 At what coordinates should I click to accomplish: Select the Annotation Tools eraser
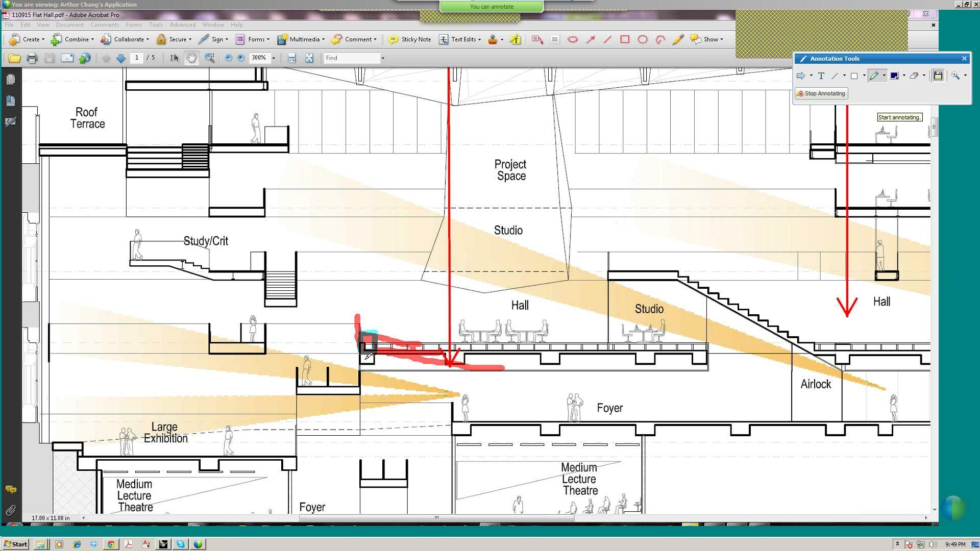tap(914, 76)
